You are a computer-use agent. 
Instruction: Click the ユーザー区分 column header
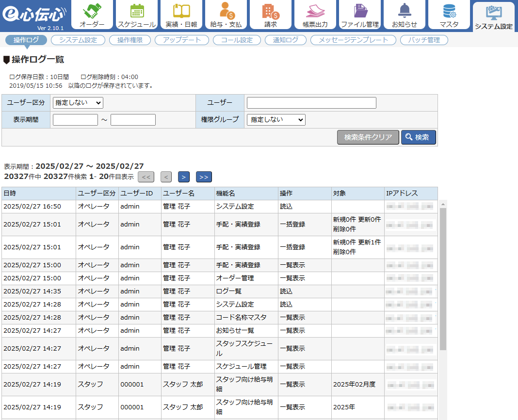tap(97, 194)
